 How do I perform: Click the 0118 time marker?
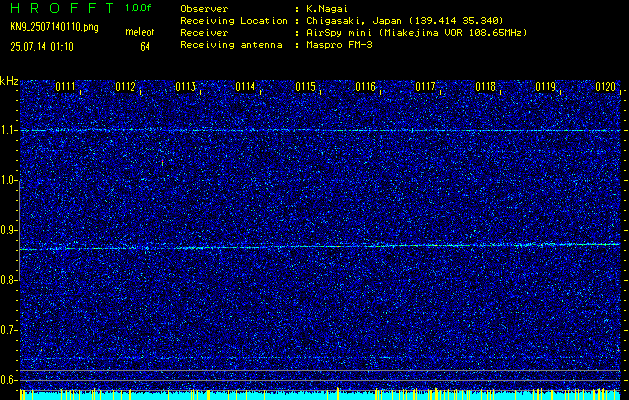click(485, 87)
